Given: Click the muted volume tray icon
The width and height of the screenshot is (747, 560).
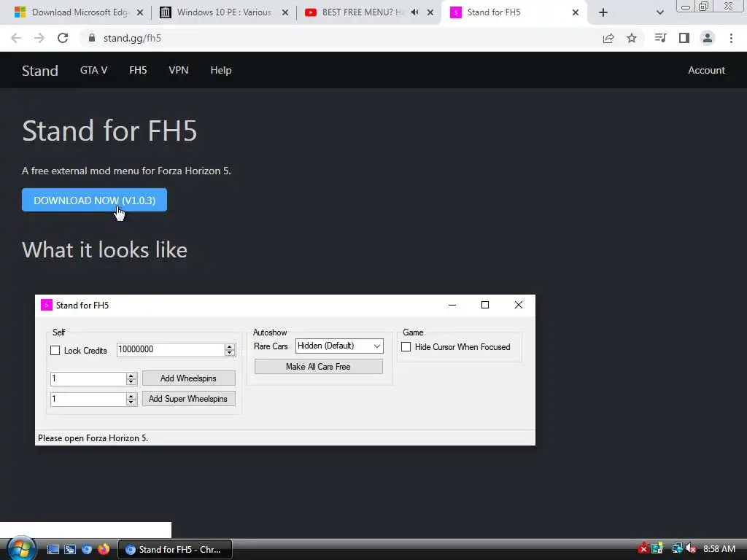Looking at the screenshot, I should pyautogui.click(x=692, y=549).
